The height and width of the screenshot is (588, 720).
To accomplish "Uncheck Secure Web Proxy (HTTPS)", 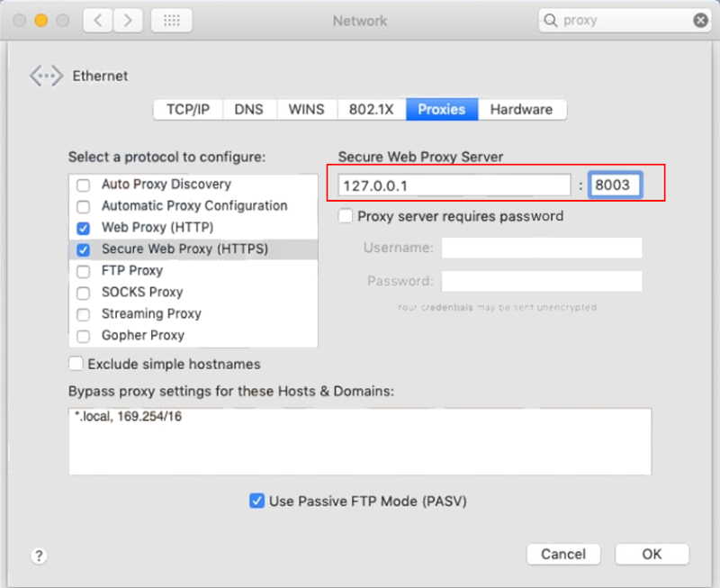I will [x=83, y=250].
